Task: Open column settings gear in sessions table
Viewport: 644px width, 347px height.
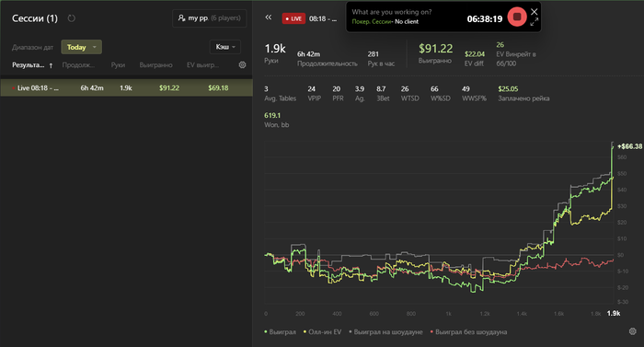Action: [x=242, y=65]
